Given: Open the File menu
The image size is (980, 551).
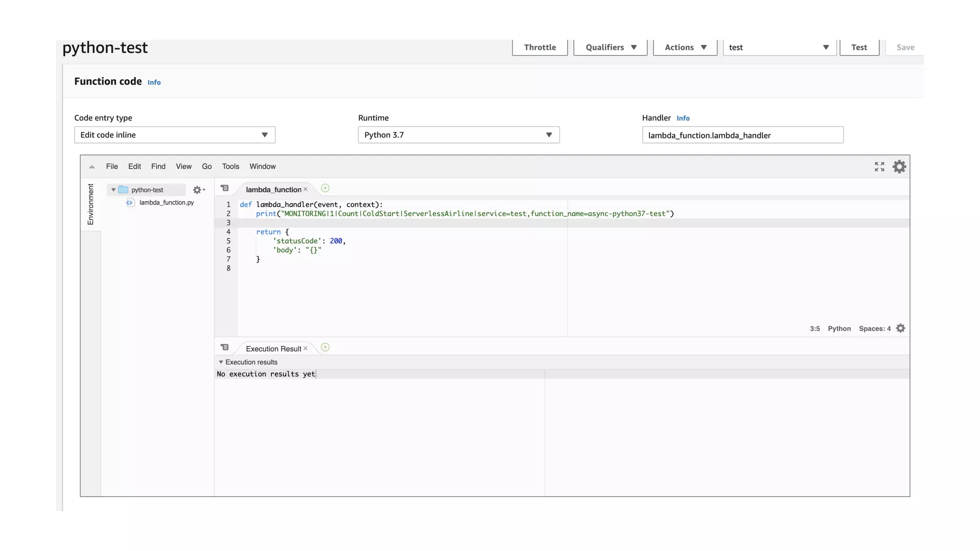Looking at the screenshot, I should (x=112, y=166).
